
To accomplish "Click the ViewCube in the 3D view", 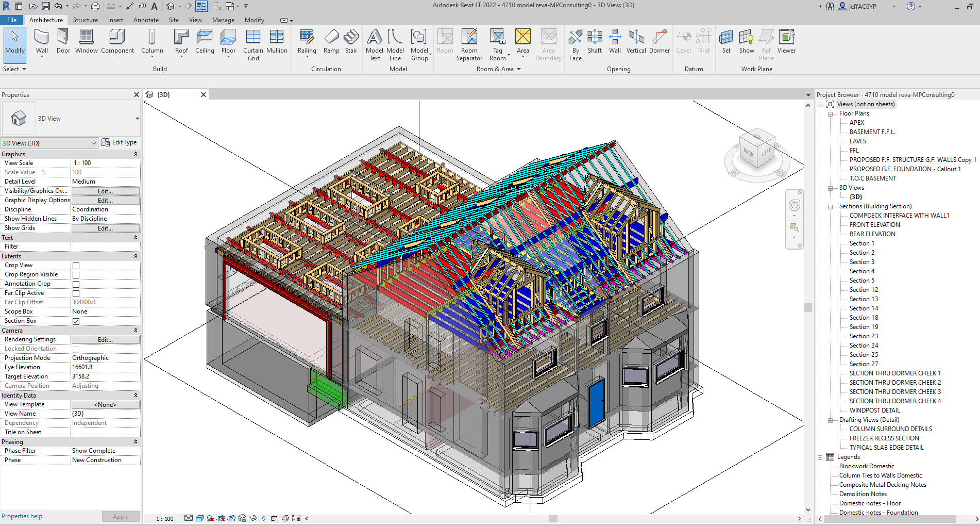I will click(756, 150).
